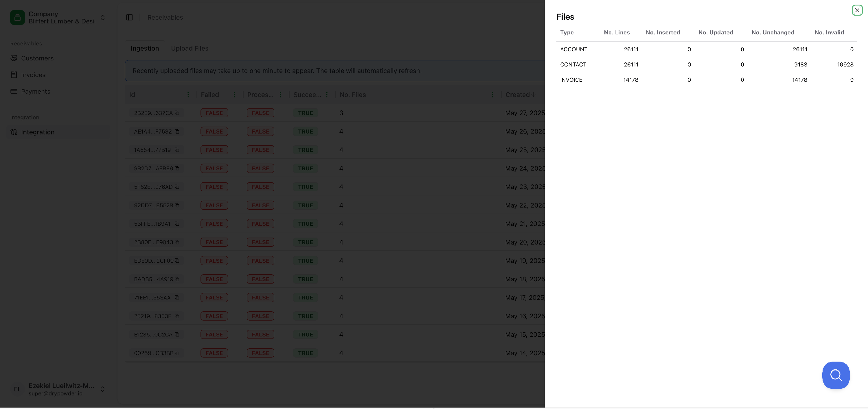Click the Invoices document icon
This screenshot has height=409, width=868.
tap(14, 75)
